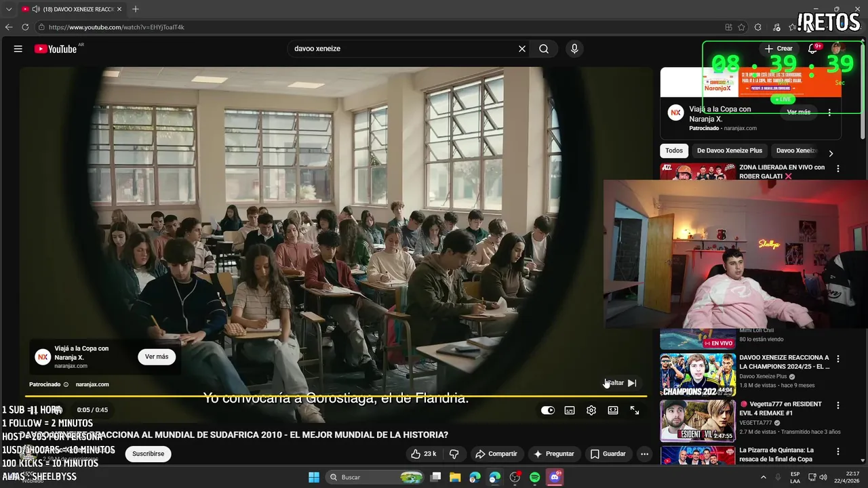
Task: Save the video with Guardar
Action: 608,453
